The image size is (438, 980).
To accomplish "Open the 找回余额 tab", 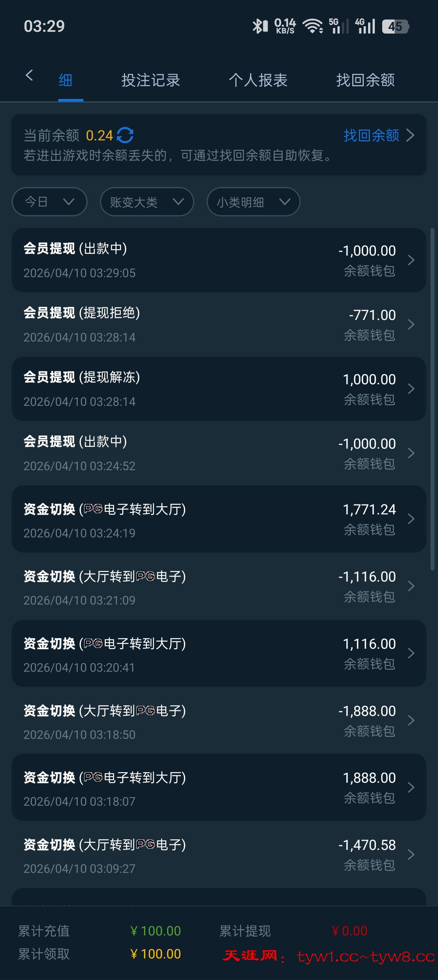I will [365, 80].
